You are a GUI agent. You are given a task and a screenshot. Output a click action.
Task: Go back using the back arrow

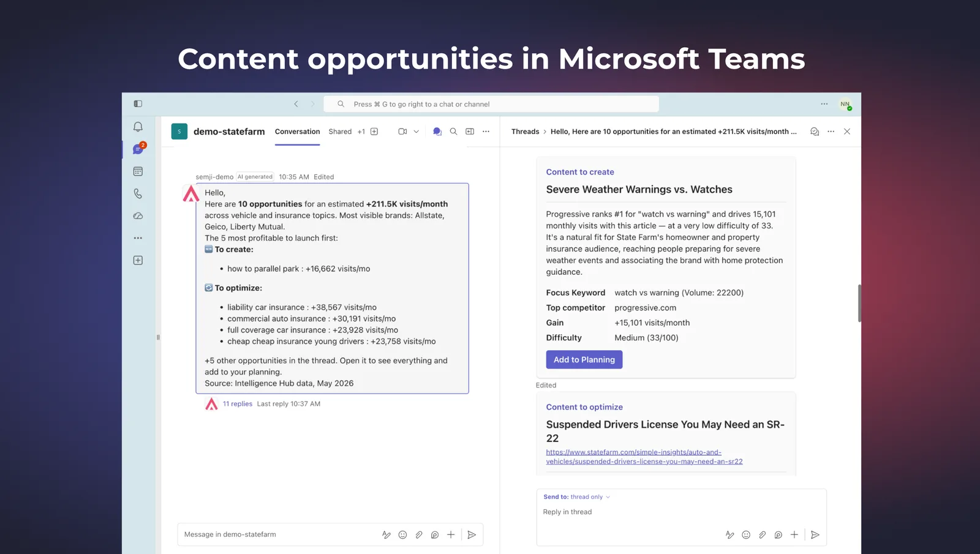tap(296, 104)
